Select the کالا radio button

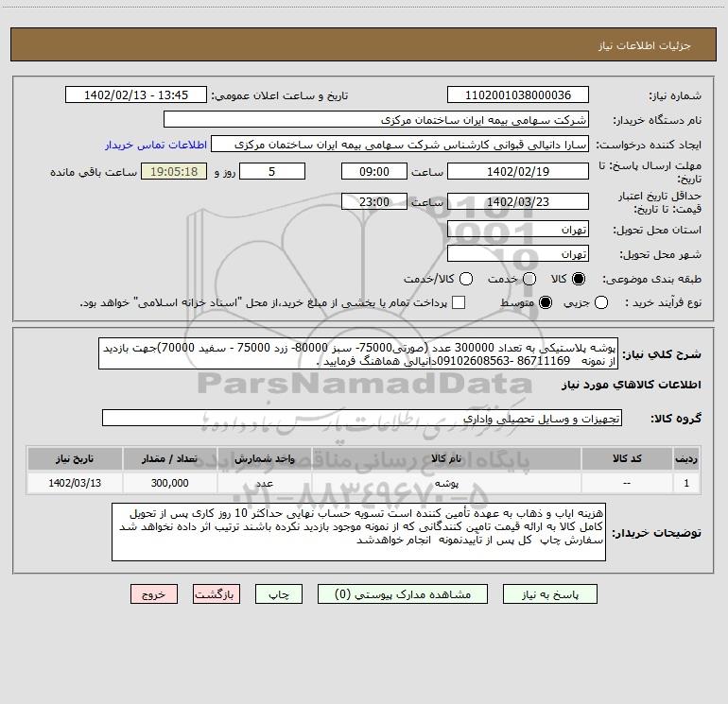pos(579,279)
